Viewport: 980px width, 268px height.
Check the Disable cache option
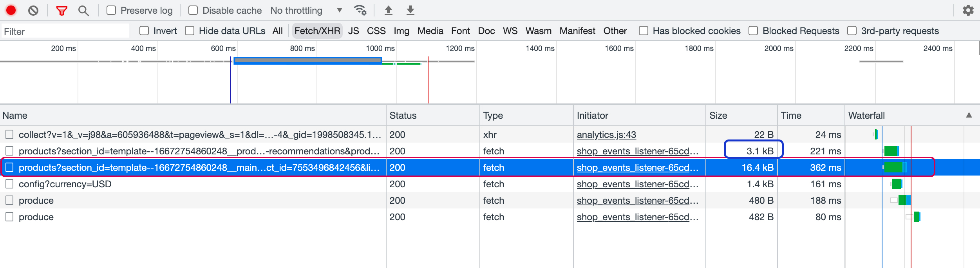(x=193, y=10)
